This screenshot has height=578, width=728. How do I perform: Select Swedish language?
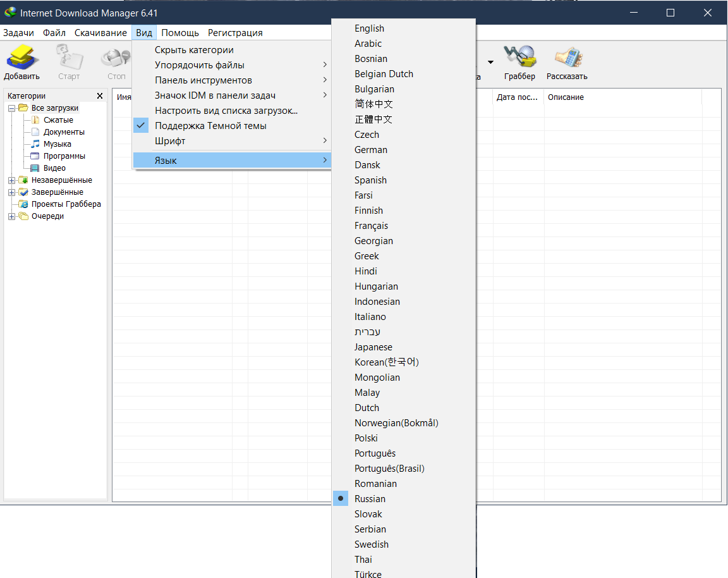tap(404, 544)
